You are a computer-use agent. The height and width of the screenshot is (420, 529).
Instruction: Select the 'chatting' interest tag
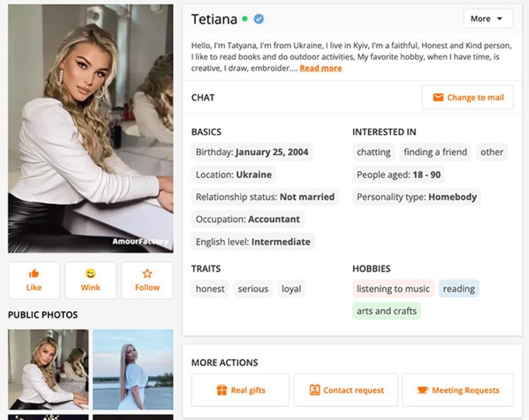click(x=373, y=152)
